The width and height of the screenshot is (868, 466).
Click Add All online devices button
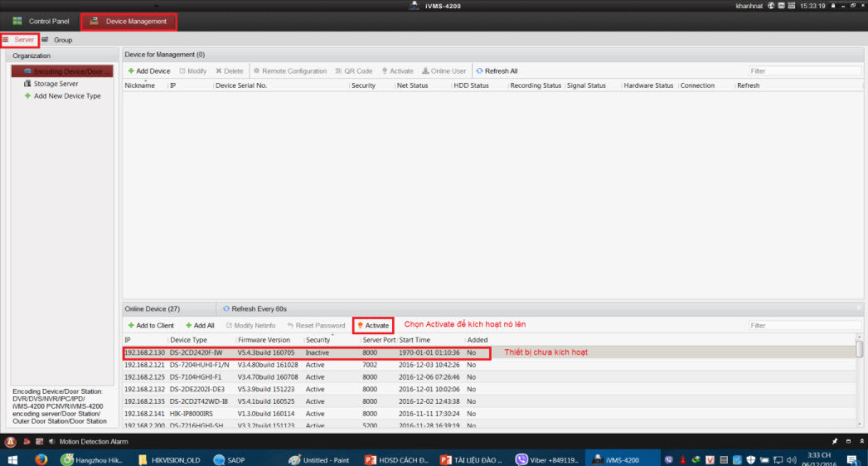(x=200, y=326)
